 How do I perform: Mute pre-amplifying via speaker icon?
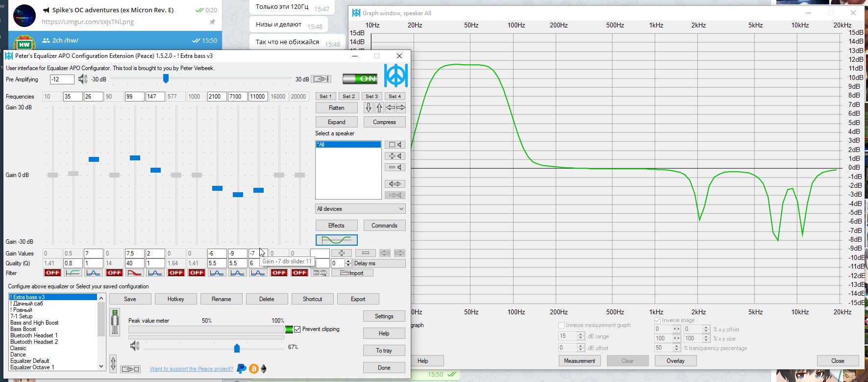[x=82, y=79]
